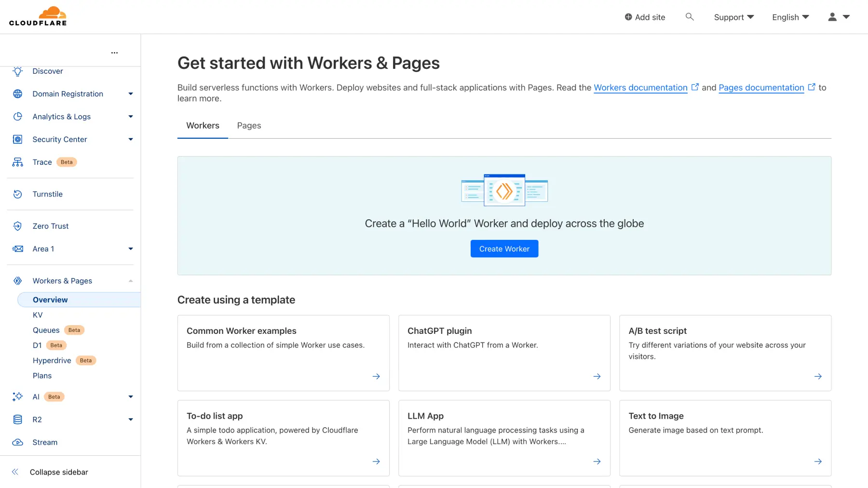Click arrow on To-do list app card
The height and width of the screenshot is (488, 868).
(376, 462)
